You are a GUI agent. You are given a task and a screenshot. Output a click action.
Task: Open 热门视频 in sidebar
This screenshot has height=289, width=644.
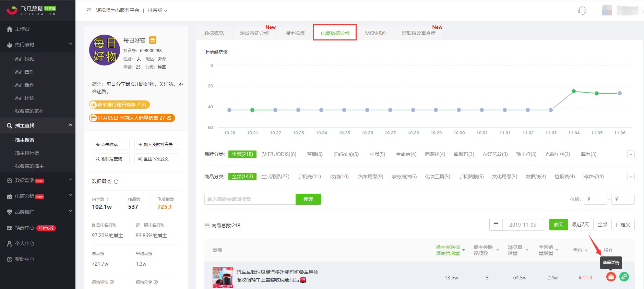tap(25, 59)
